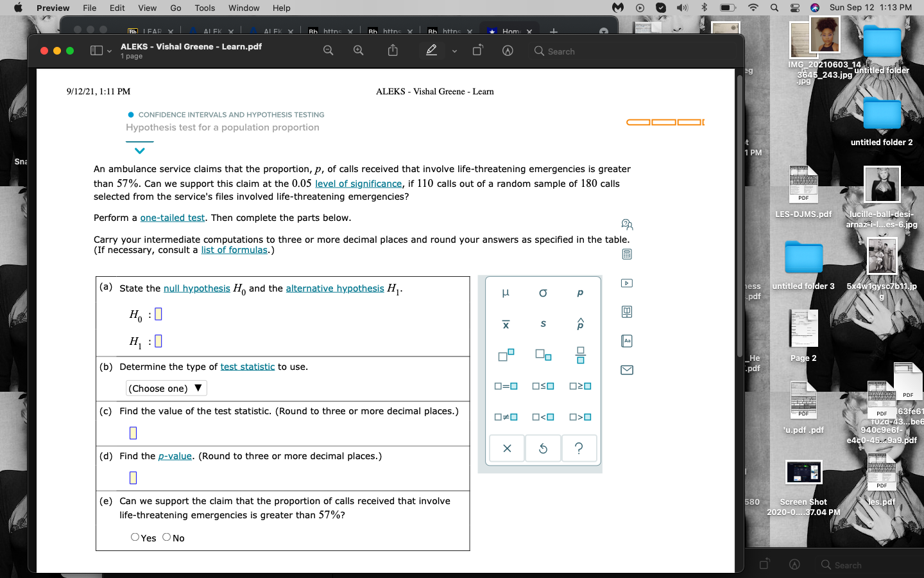Open the textbook reader icon
This screenshot has height=578, width=924.
pos(626,311)
